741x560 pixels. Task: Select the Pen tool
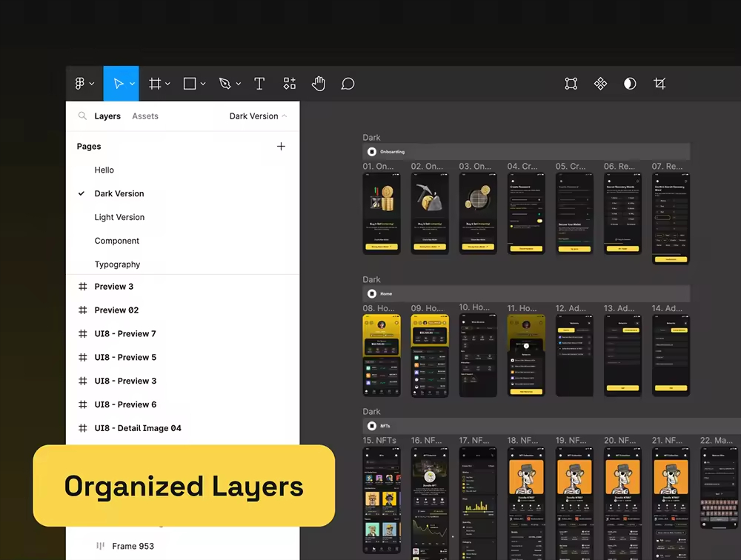coord(225,84)
